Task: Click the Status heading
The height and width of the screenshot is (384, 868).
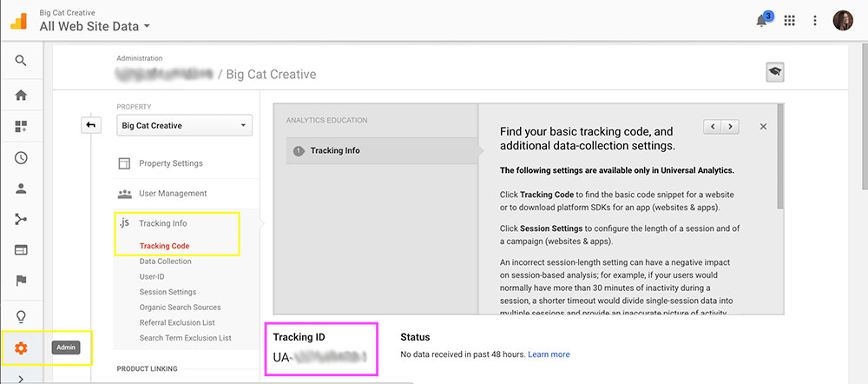Action: [x=415, y=337]
